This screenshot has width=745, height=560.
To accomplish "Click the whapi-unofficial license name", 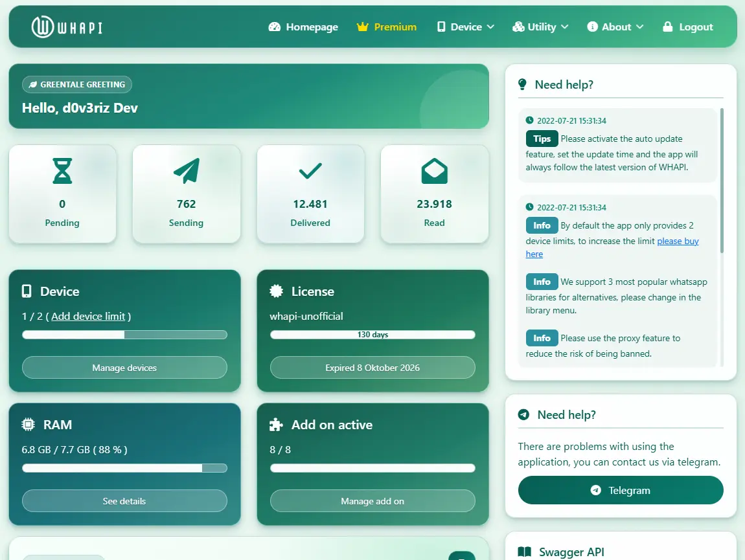I will coord(306,317).
